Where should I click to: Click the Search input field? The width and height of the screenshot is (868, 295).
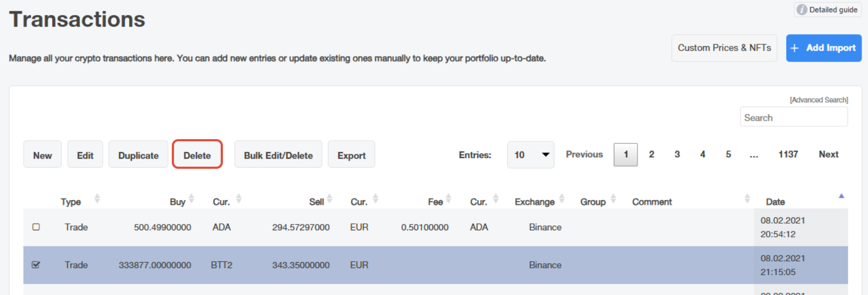pos(794,117)
